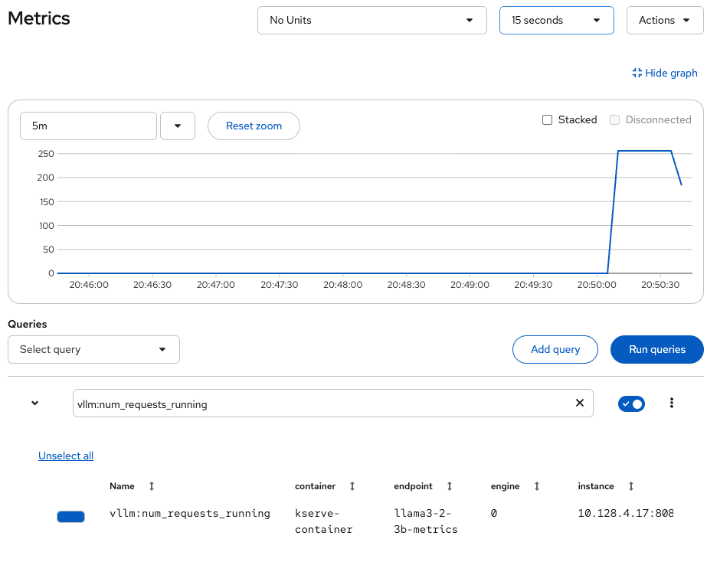Viewport: 707px width, 588px height.
Task: Sort the Name column
Action: [x=151, y=486]
